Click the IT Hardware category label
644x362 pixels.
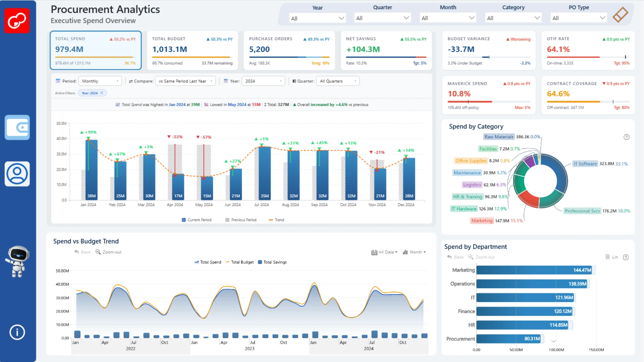pyautogui.click(x=464, y=209)
